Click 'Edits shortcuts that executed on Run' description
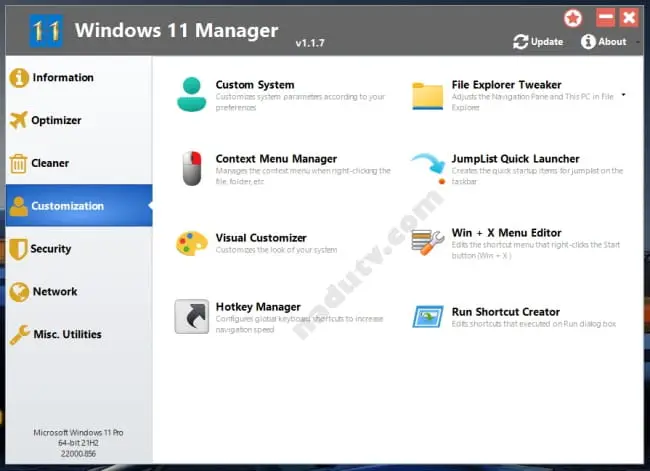The image size is (650, 471). coord(534,324)
